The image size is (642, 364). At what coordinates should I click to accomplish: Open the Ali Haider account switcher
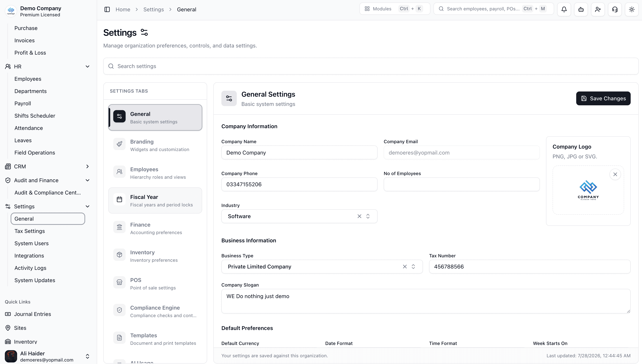(x=87, y=356)
